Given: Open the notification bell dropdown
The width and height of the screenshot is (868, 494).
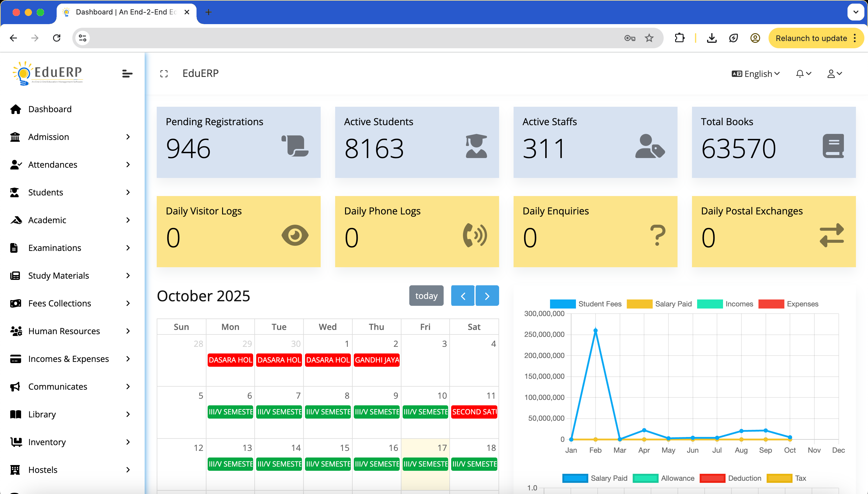Looking at the screenshot, I should (803, 74).
